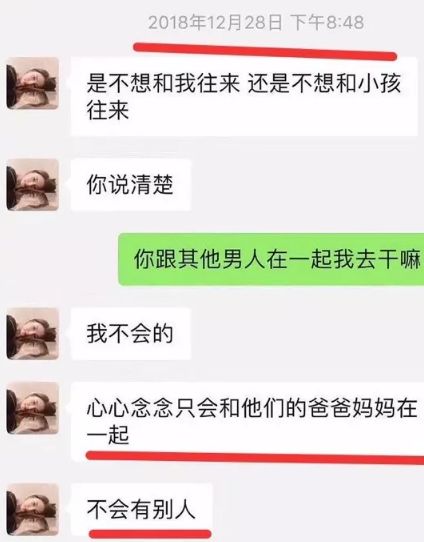
Task: Click the date "2018年12月28日" in the timestamp
Action: (x=215, y=23)
